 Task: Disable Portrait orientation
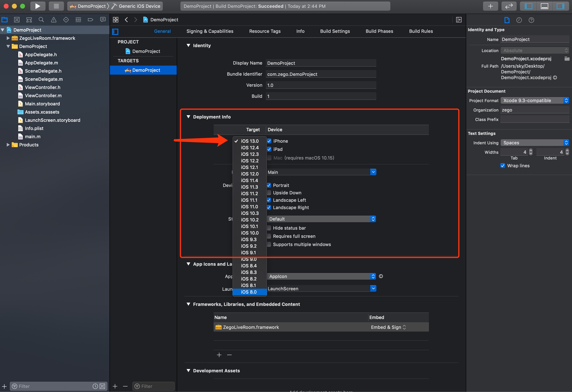(269, 185)
